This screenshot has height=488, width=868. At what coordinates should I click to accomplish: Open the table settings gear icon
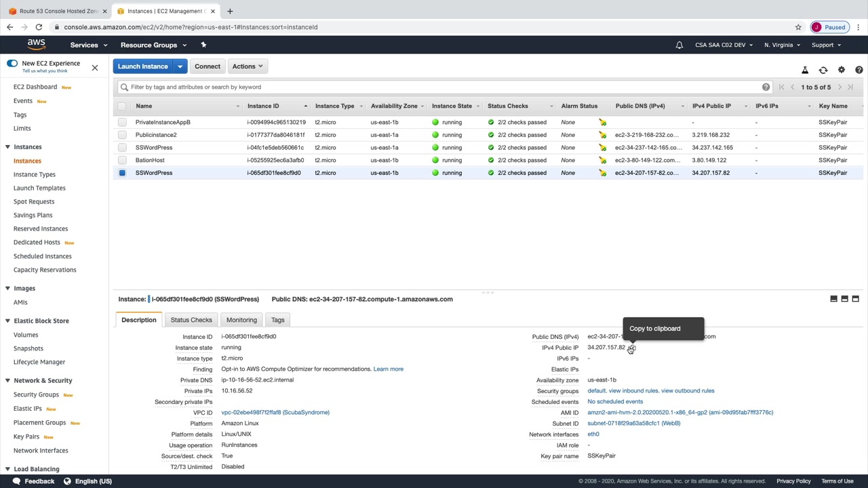pos(841,70)
